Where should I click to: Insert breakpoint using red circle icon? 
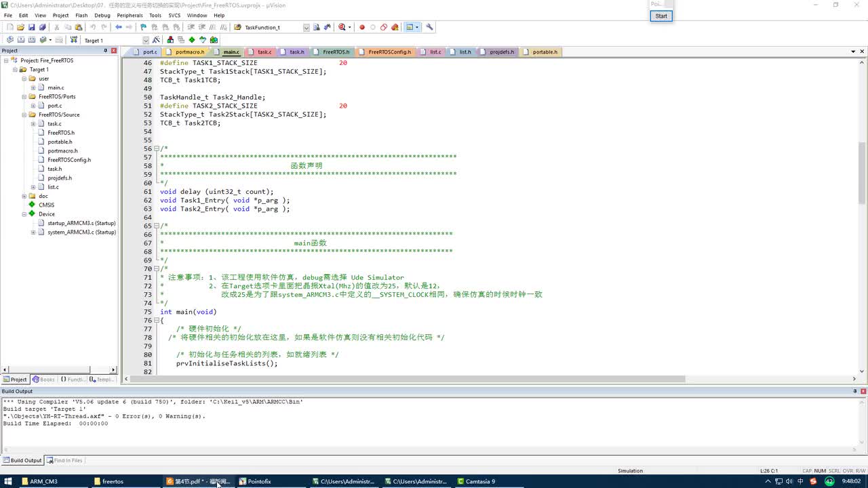click(362, 27)
